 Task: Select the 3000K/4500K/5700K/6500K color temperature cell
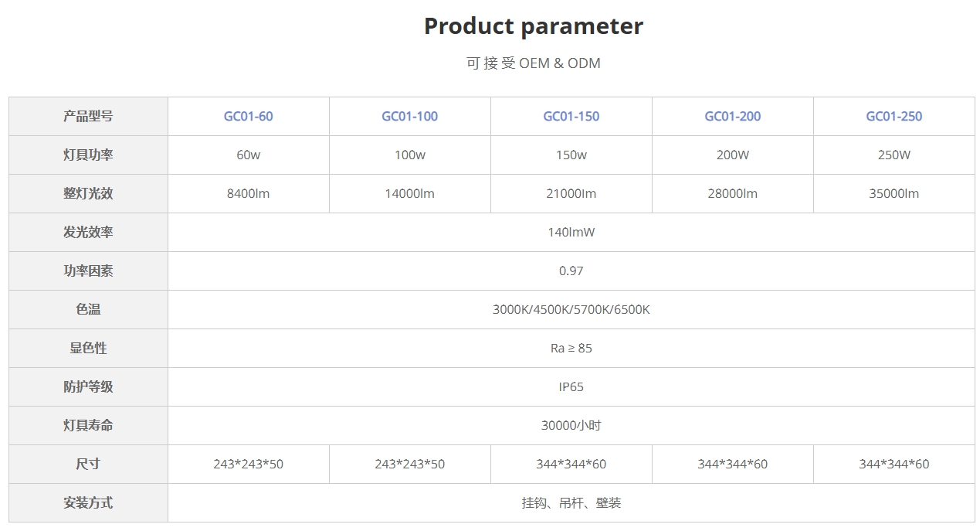571,309
